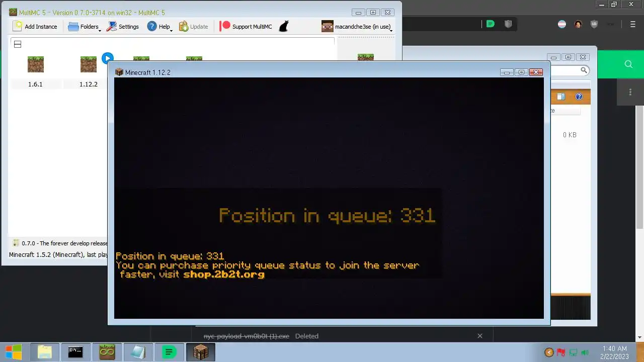Click the green search icon in the browser page
Viewport: 644px width, 362px height.
[x=628, y=64]
